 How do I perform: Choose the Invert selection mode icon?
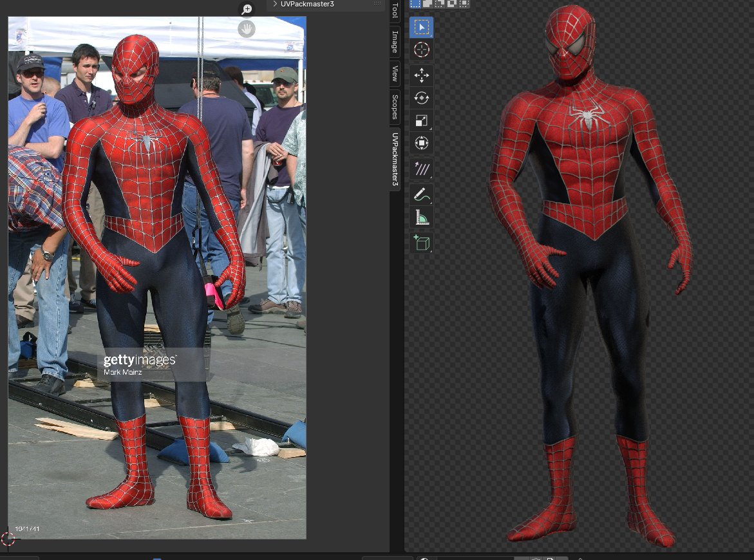(x=451, y=3)
